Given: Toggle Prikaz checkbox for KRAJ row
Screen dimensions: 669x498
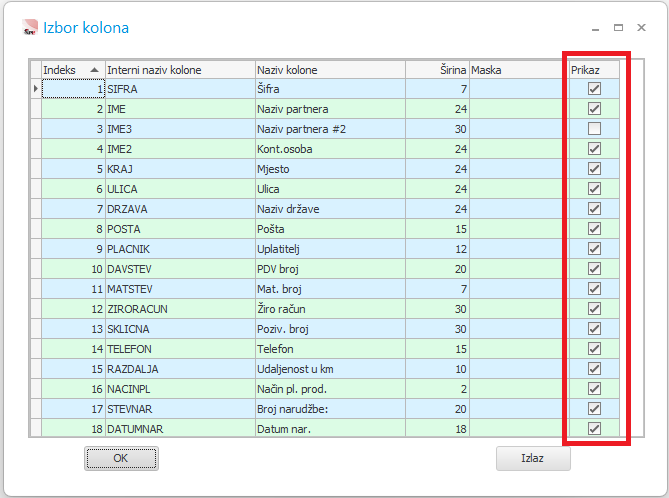Looking at the screenshot, I should click(594, 169).
